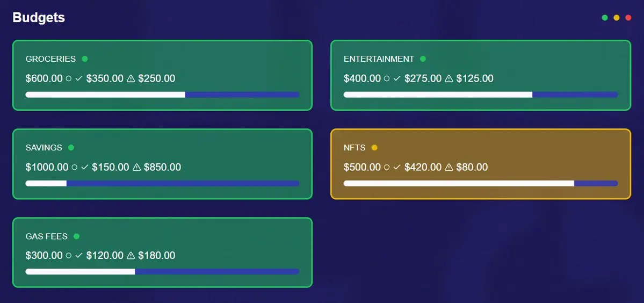Click the green status dot next to Groceries
The image size is (644, 303).
tap(85, 59)
